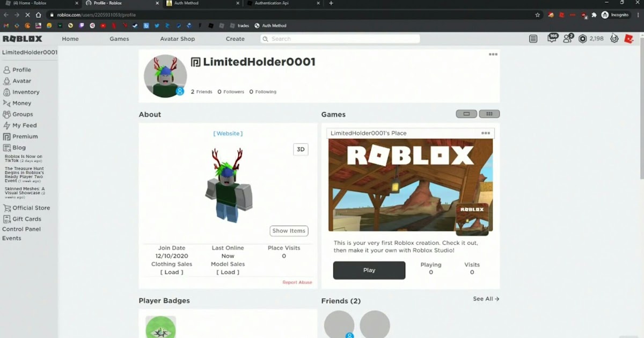The image size is (644, 338).
Task: Open the settings gear in Roblox header
Action: click(x=614, y=39)
